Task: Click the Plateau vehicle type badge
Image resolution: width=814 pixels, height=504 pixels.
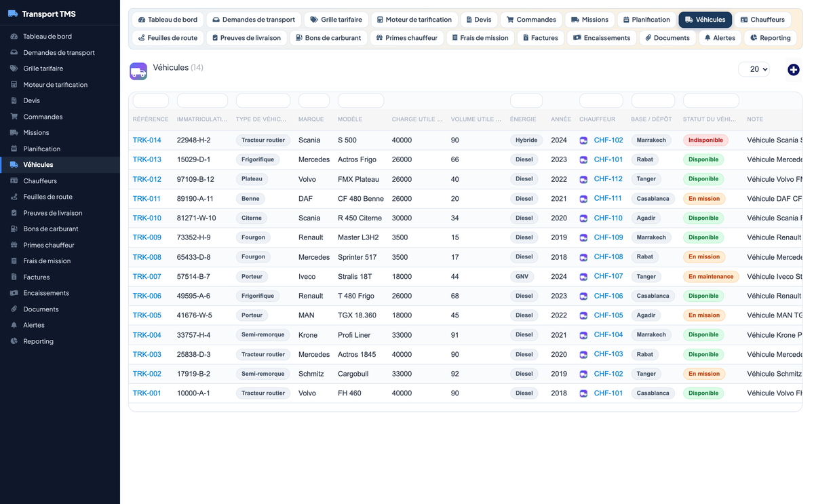Action: tap(252, 179)
